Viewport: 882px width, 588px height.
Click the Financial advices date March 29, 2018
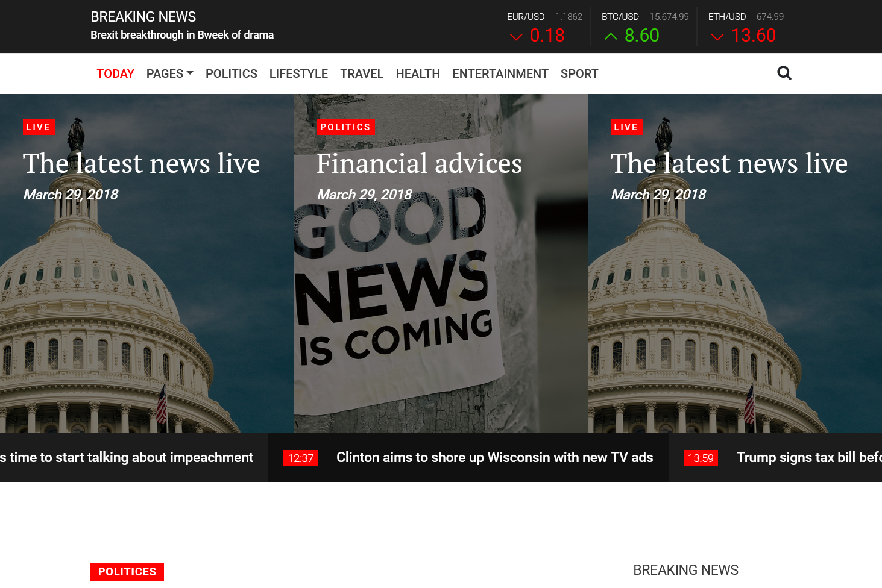(365, 195)
